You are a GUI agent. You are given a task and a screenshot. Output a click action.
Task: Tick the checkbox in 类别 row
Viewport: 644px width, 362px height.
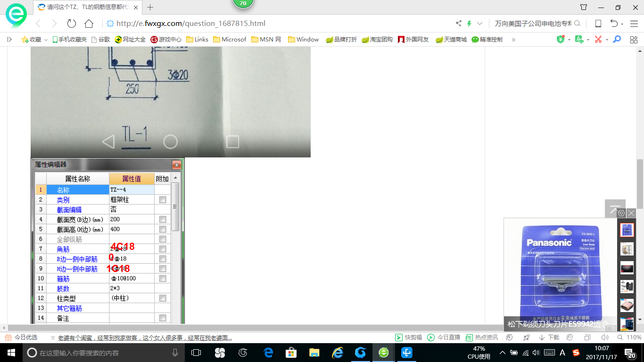163,200
